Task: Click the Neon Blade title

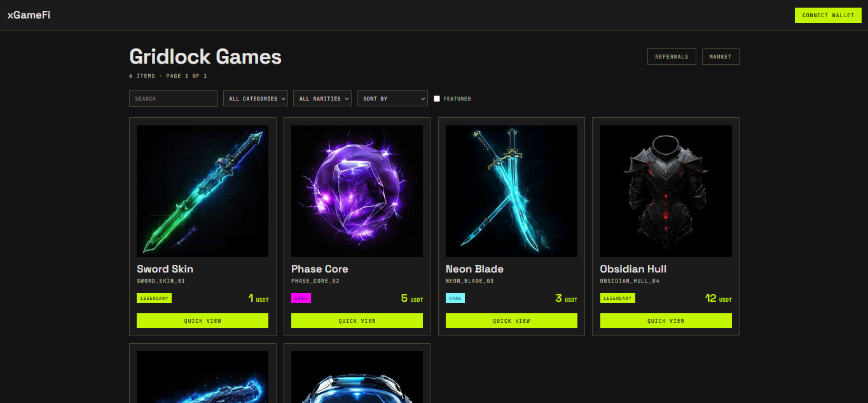Action: point(474,269)
